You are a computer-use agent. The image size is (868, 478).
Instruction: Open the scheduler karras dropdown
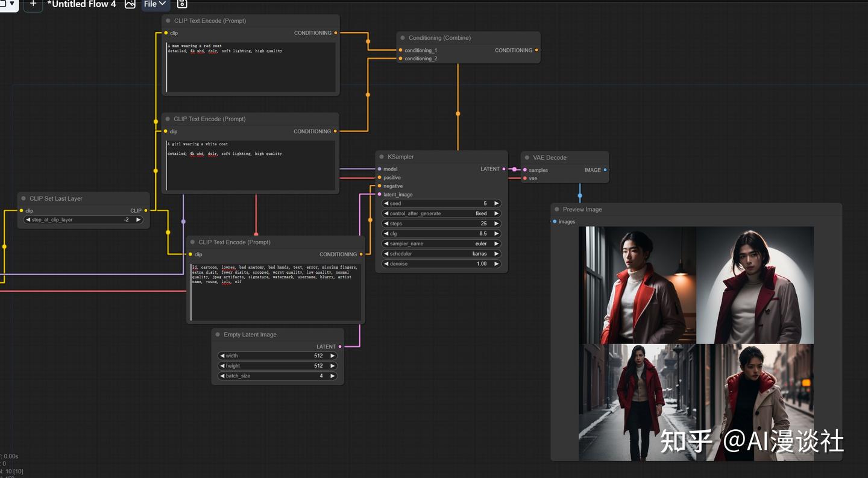tap(441, 254)
